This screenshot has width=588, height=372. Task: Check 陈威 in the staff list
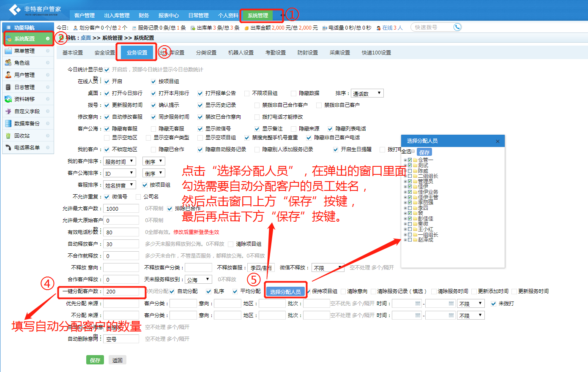[410, 171]
